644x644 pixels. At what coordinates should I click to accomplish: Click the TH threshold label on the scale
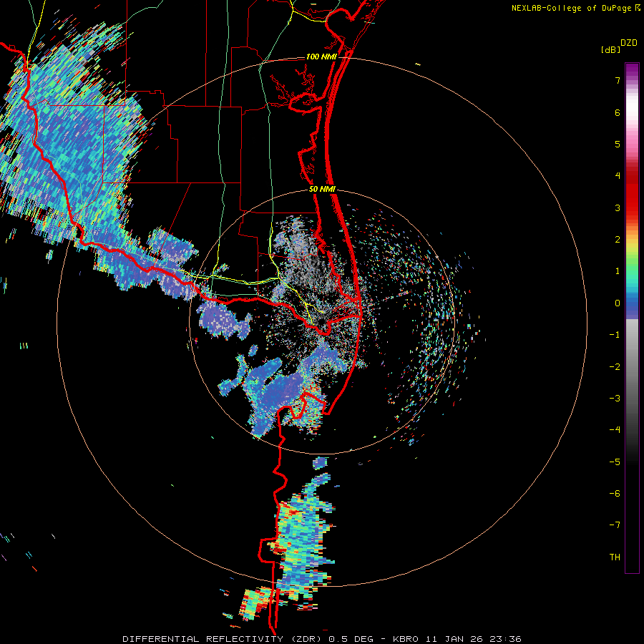click(615, 557)
